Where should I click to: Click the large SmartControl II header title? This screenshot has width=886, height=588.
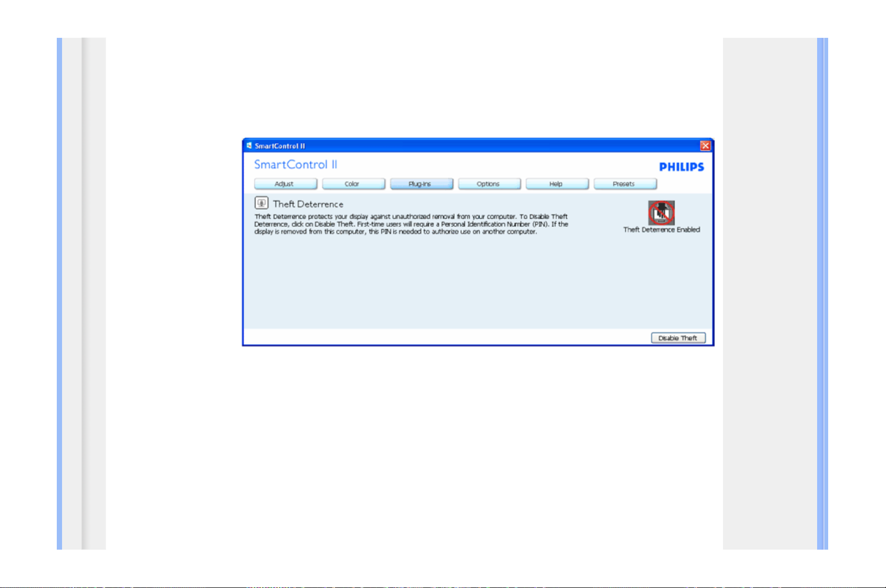tap(296, 164)
